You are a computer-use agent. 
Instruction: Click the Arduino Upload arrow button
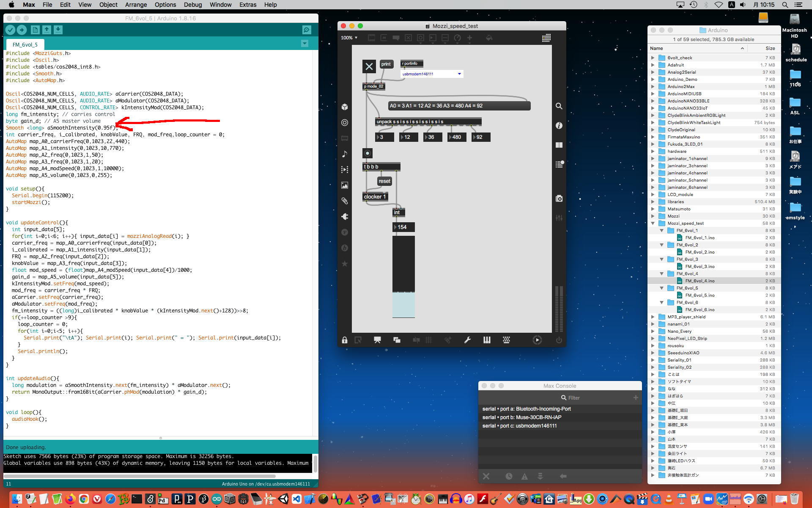[22, 30]
